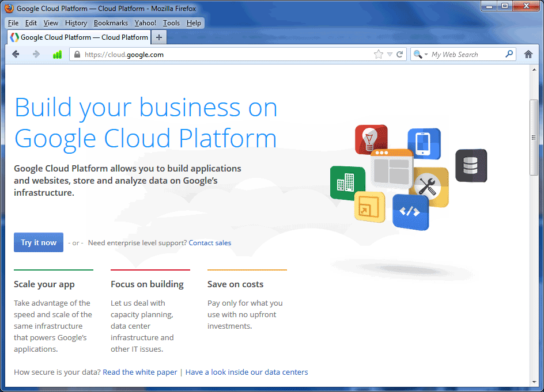Viewport: 544px width, 392px height.
Task: Click the dark database storage icon
Action: coord(471,165)
